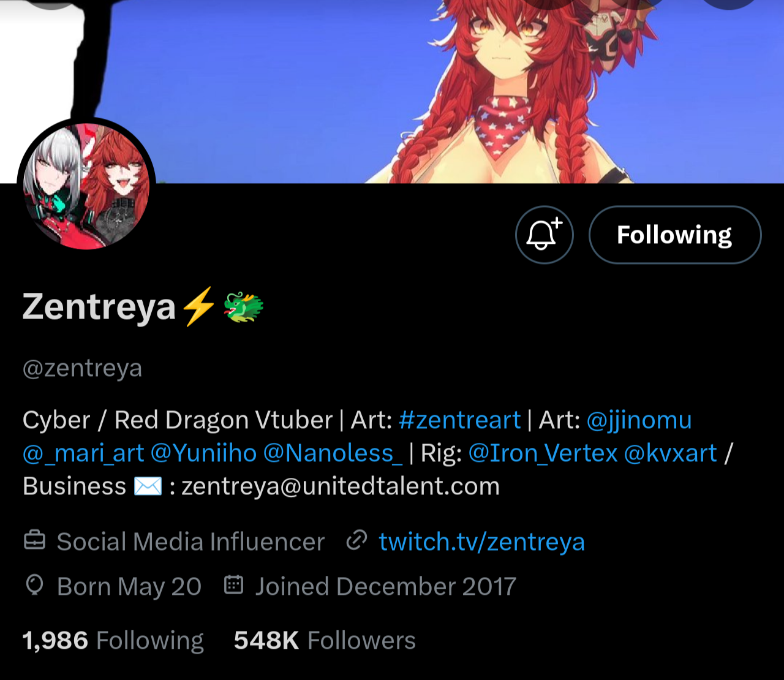The width and height of the screenshot is (784, 680).
Task: View the 548K Followers list
Action: click(x=325, y=641)
